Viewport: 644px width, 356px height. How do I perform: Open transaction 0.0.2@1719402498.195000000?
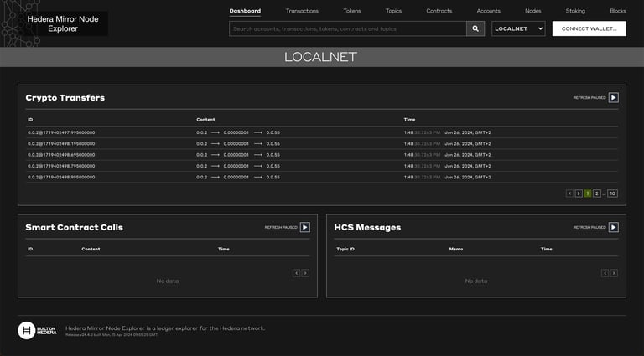[61, 143]
